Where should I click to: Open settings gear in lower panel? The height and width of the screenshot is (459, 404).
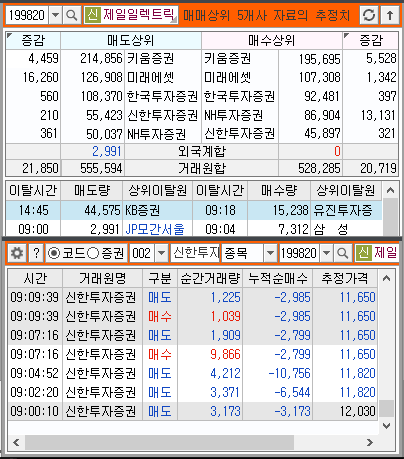pos(17,253)
